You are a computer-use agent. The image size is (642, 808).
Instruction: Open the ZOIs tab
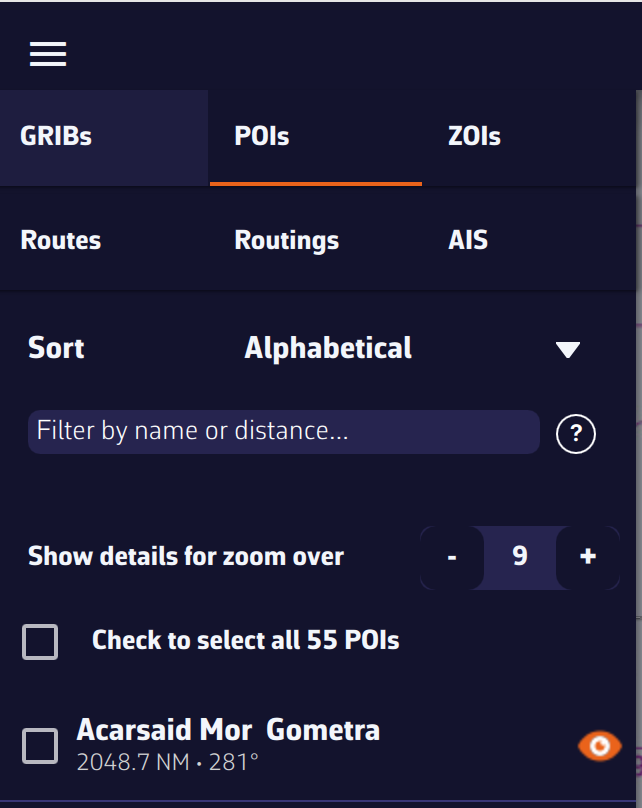474,137
